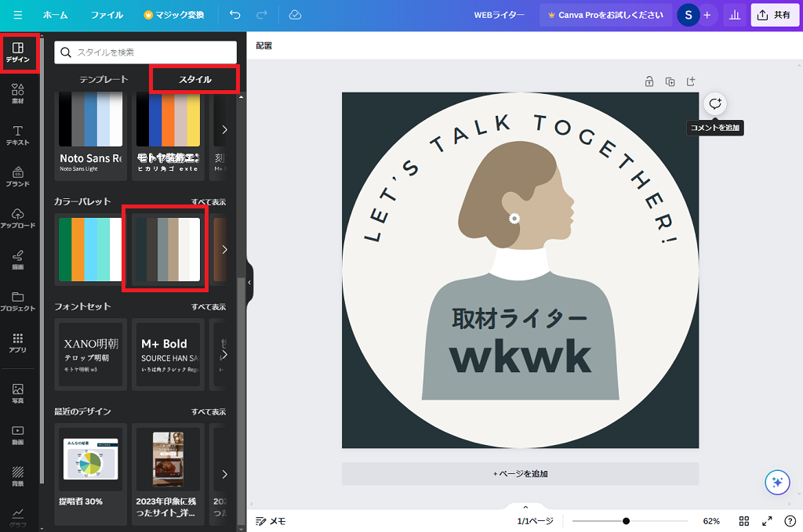Open the ファイル menu
The image size is (803, 532).
107,15
